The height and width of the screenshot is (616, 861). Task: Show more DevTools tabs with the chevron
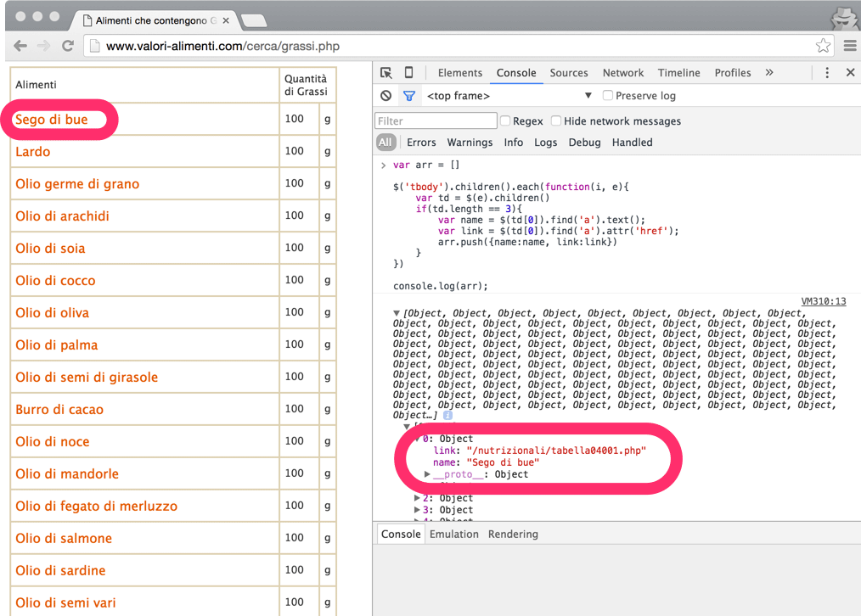(768, 73)
